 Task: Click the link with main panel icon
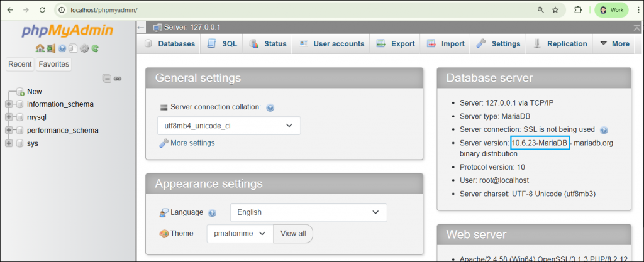tap(118, 79)
